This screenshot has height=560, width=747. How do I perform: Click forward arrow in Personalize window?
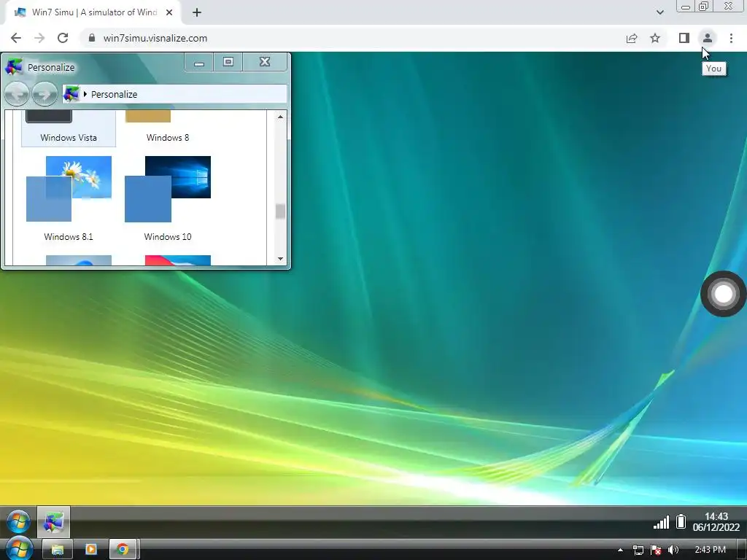pyautogui.click(x=44, y=94)
